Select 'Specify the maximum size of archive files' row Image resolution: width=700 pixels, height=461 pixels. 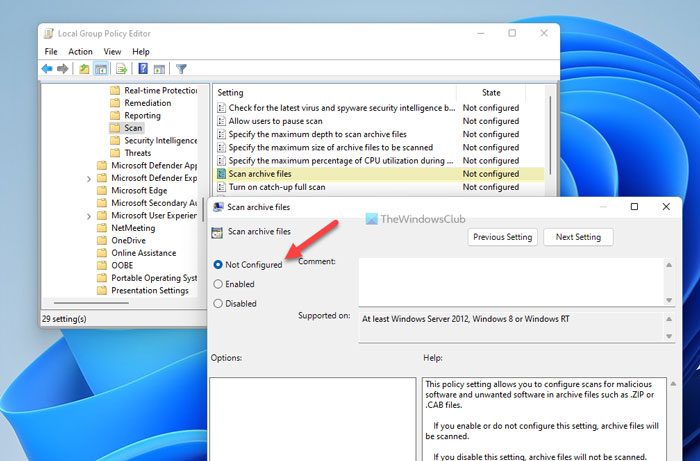click(x=379, y=147)
